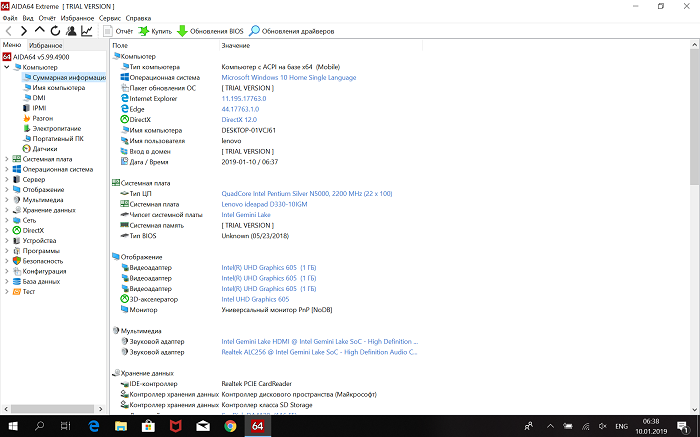Viewport: 700px width, 437px height.
Task: Expand the DirectX tree node
Action: pyautogui.click(x=7, y=230)
